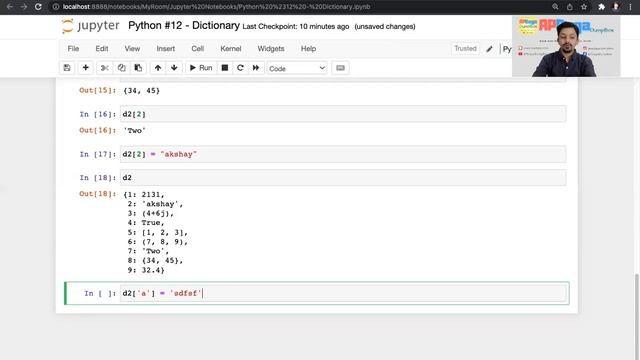
Task: Insert cell below with the plus icon
Action: pos(85,68)
